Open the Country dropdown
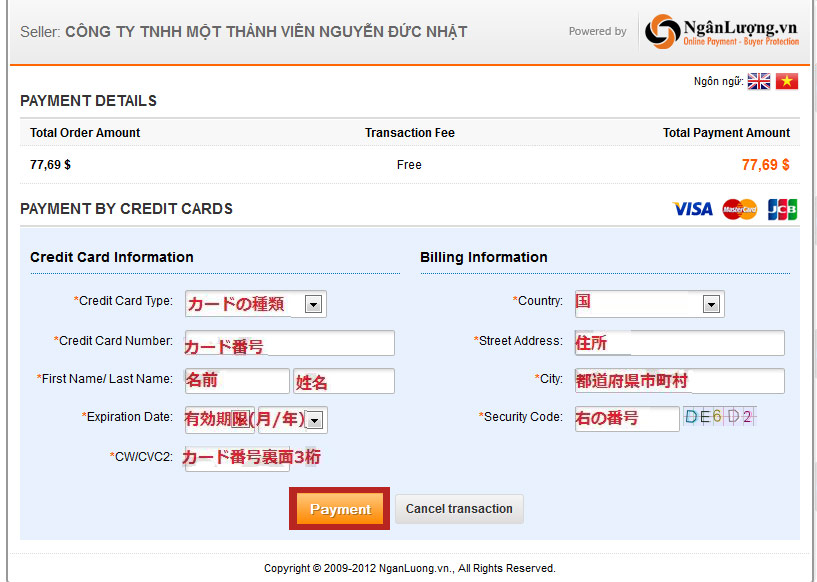This screenshot has width=817, height=582. pos(711,304)
